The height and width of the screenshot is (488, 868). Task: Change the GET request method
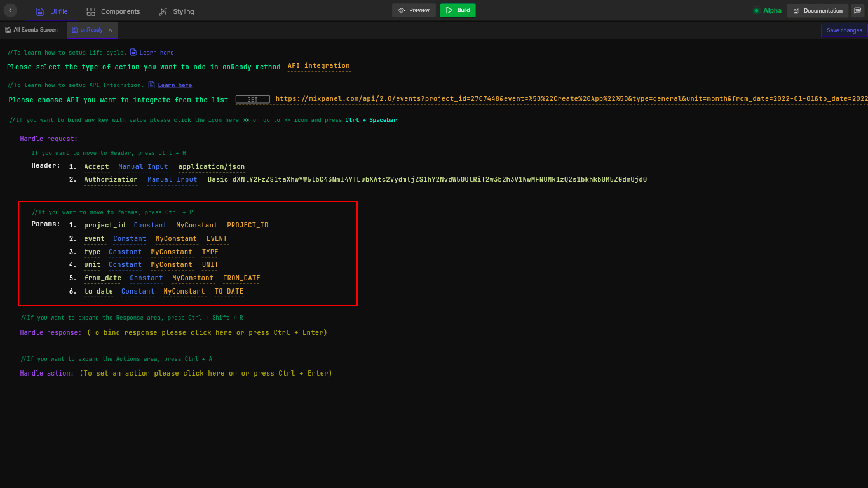click(252, 99)
